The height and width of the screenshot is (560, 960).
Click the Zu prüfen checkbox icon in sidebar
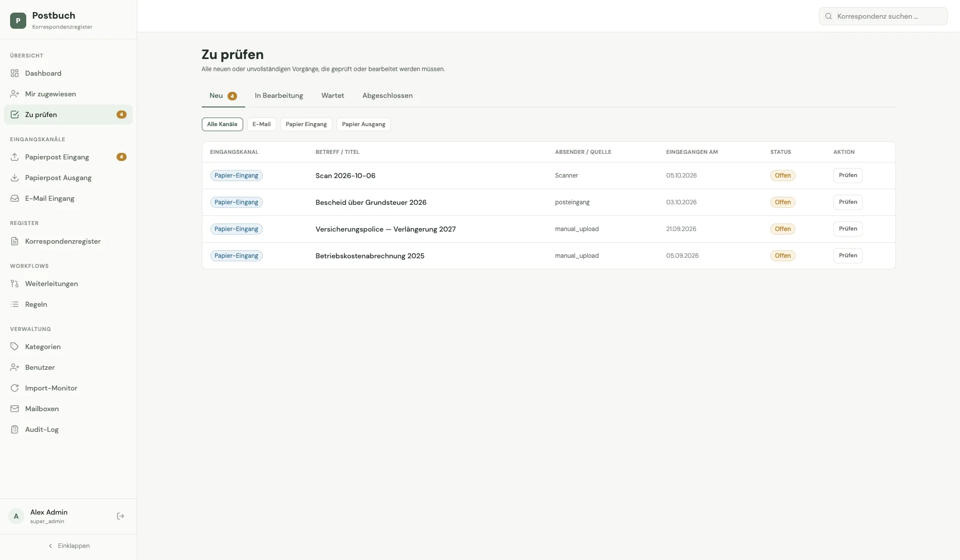(15, 115)
